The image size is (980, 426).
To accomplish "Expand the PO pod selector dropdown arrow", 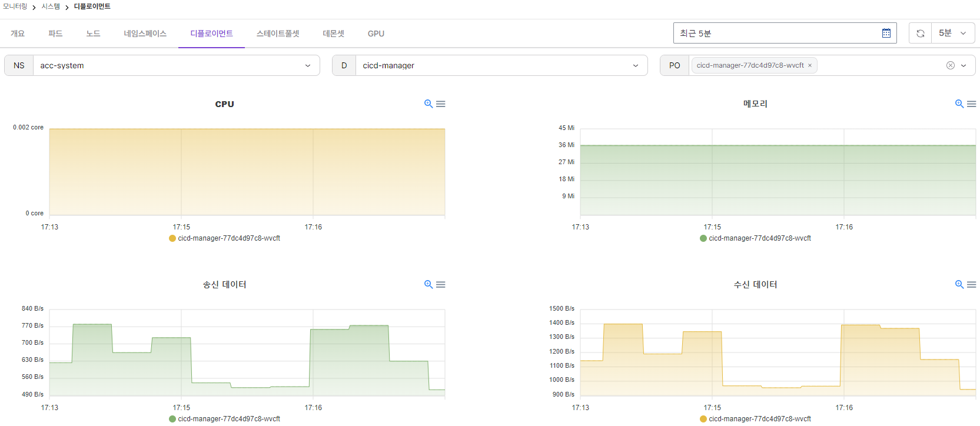I will tap(964, 65).
